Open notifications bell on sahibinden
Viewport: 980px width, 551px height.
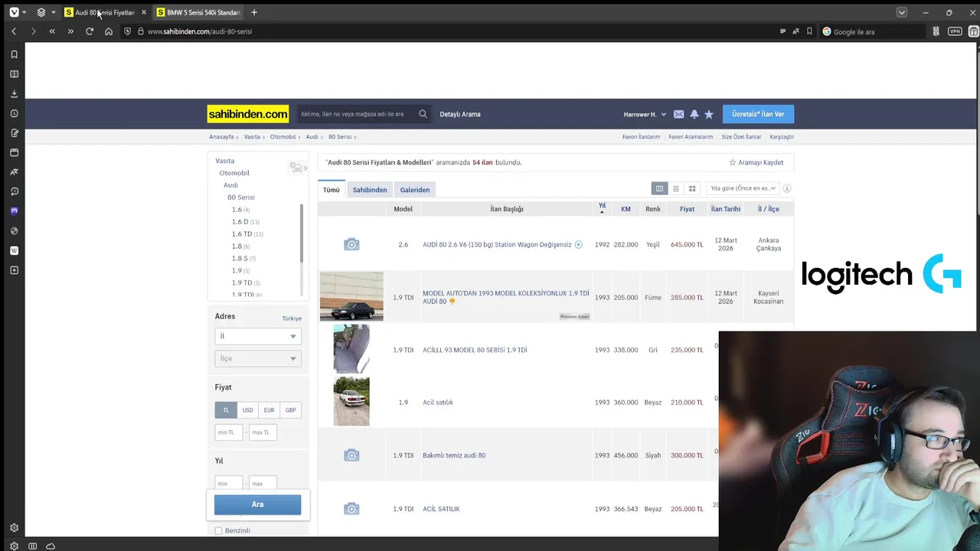[694, 114]
